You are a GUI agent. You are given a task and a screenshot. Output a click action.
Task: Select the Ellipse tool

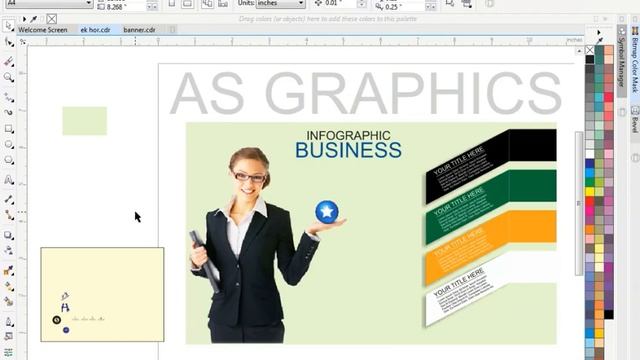(8, 144)
